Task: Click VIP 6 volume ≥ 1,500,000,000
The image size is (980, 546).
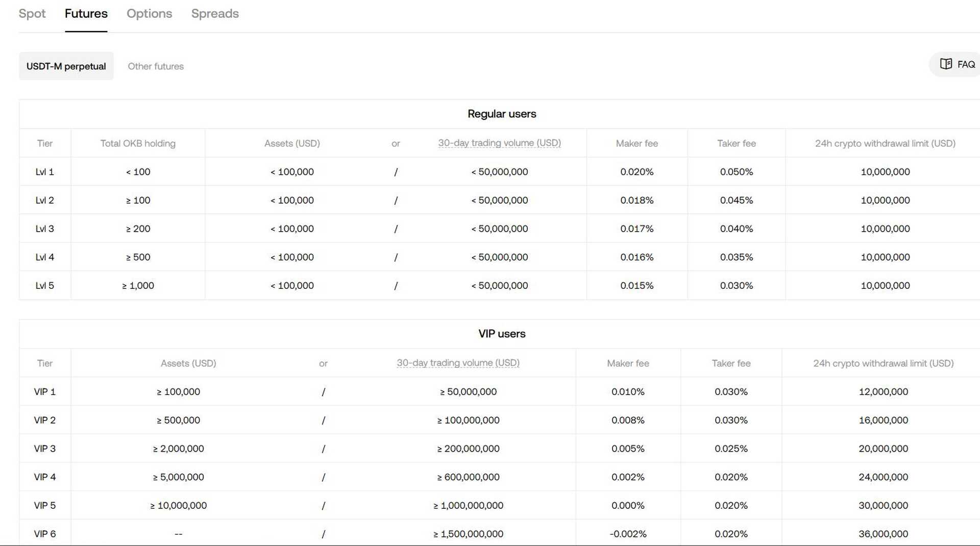Action: point(468,534)
